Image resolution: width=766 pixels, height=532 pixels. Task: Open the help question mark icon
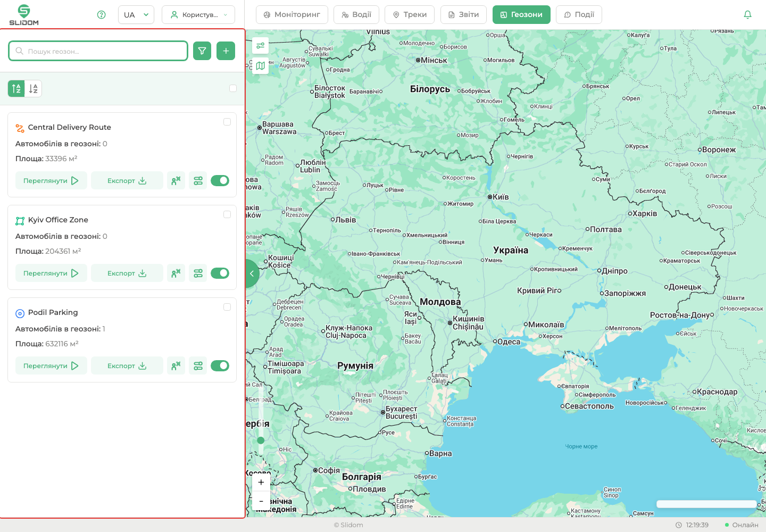(x=102, y=15)
